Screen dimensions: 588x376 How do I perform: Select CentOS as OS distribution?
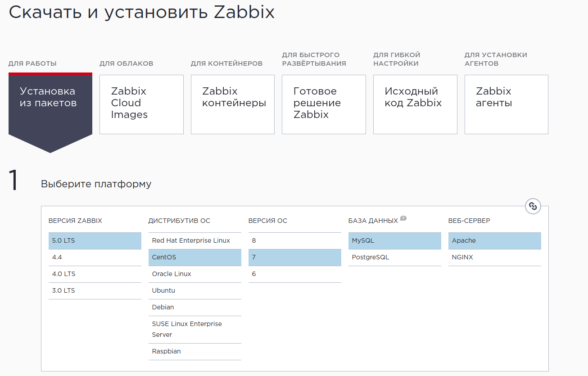(x=195, y=258)
